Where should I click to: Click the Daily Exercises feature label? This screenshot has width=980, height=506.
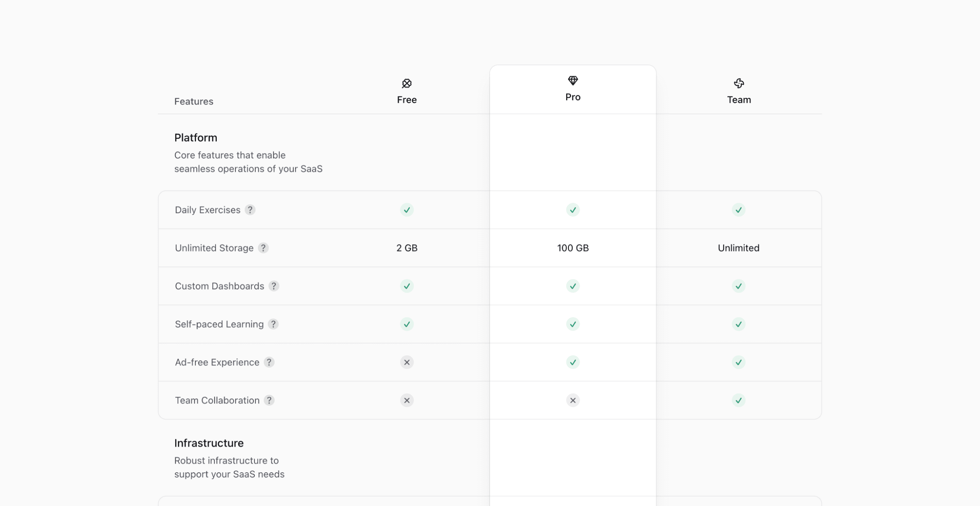coord(207,210)
